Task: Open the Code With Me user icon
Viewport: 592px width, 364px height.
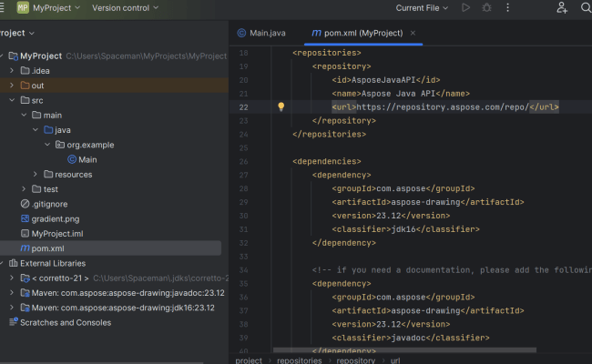Action: [x=562, y=7]
